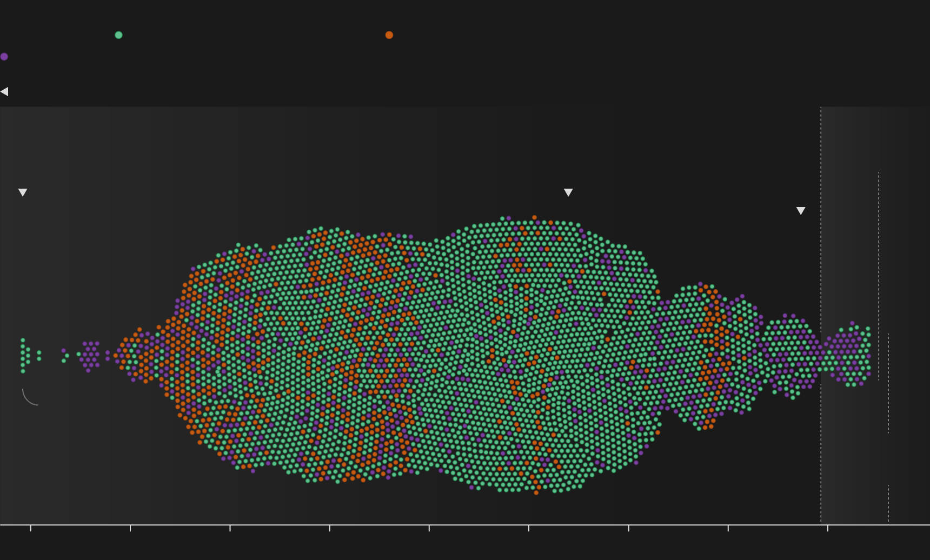Viewport: 930px width, 560px height.
Task: Select the purple legend dot at left edge
Action: click(4, 57)
